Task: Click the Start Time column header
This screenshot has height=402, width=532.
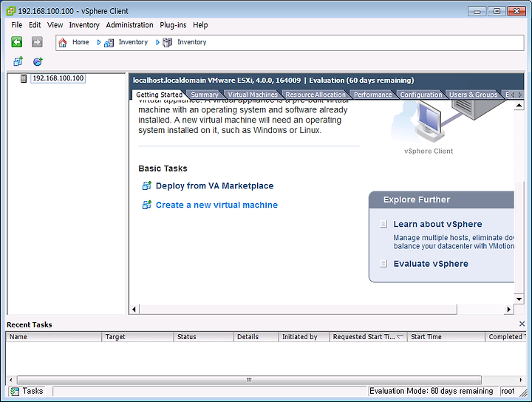Action: [x=446, y=337]
